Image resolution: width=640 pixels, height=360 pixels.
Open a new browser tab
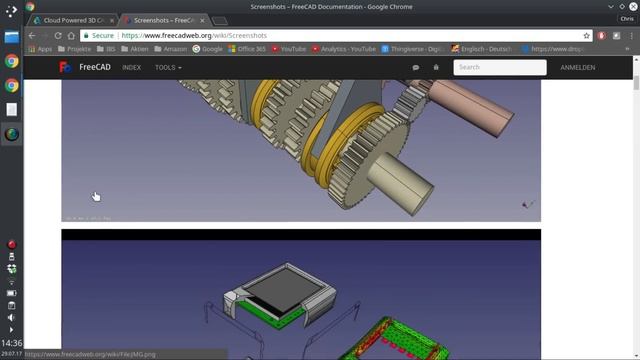pos(220,21)
